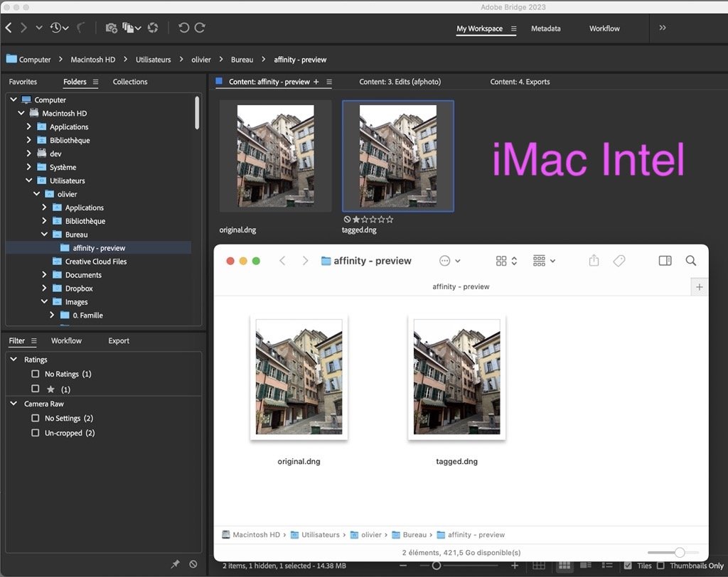
Task: Click the Get Photos from Camera icon
Action: click(x=111, y=28)
